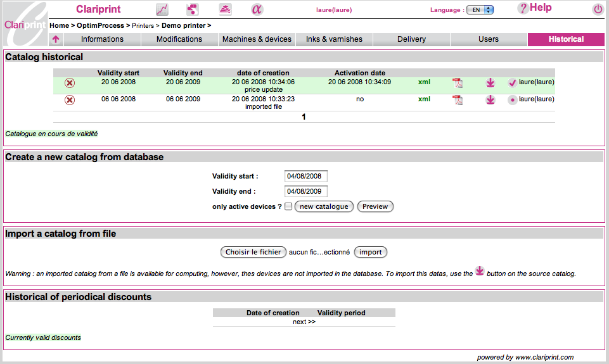Click the pink alpha symbol icon
This screenshot has width=609, height=364.
(x=256, y=9)
